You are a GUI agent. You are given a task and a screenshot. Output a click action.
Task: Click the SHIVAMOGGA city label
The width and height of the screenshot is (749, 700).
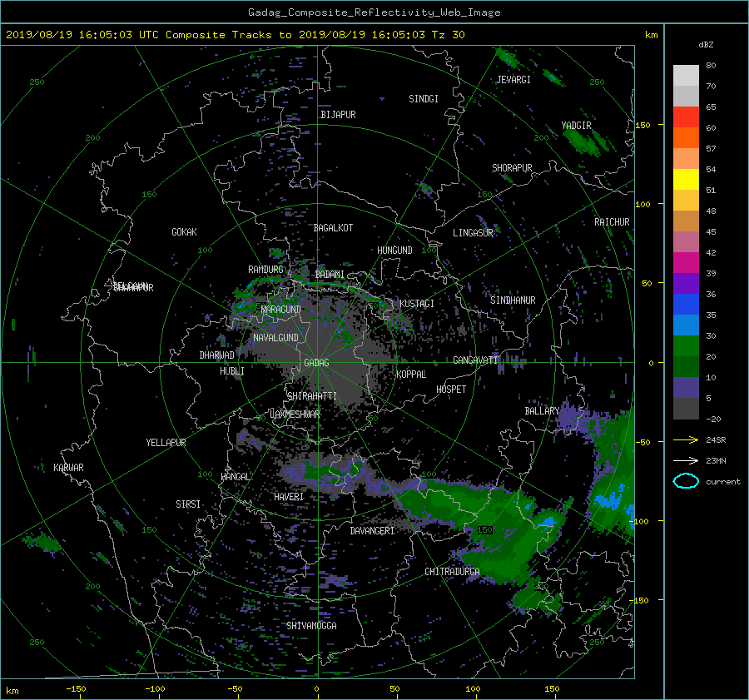(311, 626)
